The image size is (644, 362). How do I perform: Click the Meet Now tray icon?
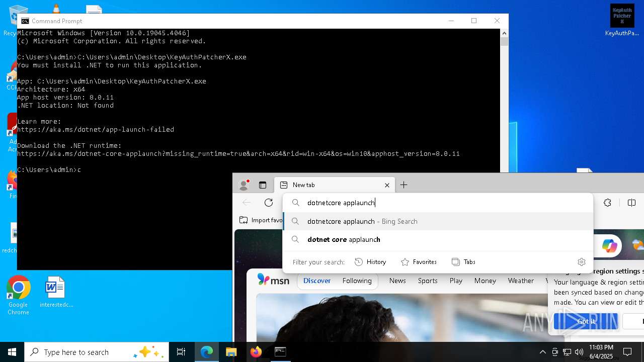click(x=555, y=352)
